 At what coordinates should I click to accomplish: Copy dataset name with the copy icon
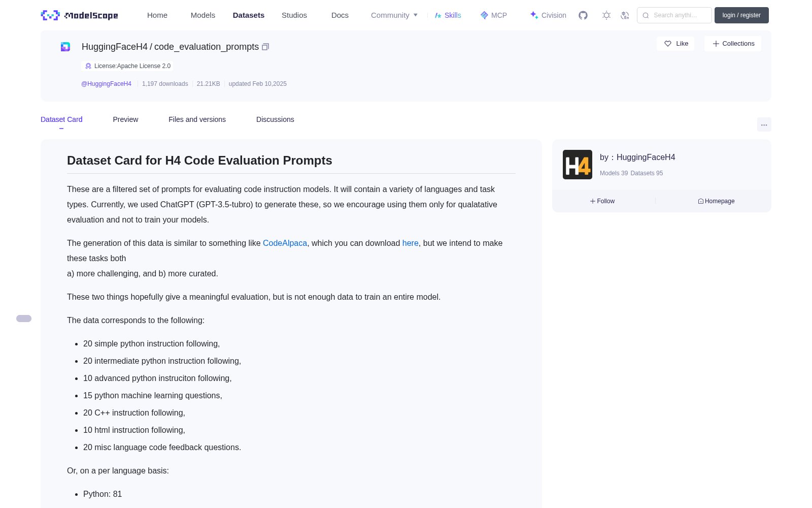[265, 47]
